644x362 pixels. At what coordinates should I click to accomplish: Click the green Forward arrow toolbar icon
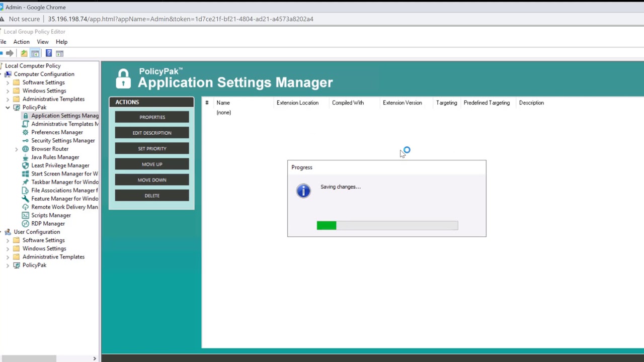pyautogui.click(x=10, y=53)
